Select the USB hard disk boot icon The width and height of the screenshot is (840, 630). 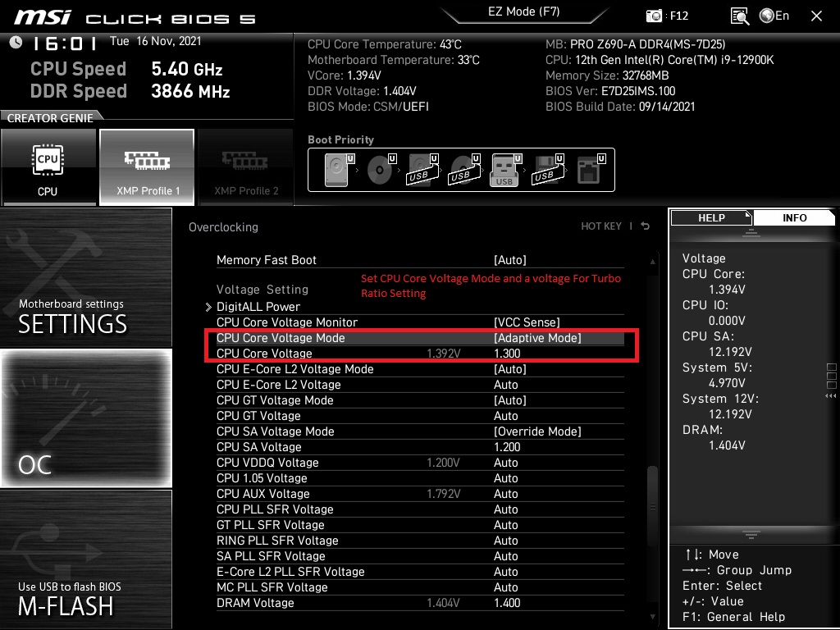coord(422,170)
